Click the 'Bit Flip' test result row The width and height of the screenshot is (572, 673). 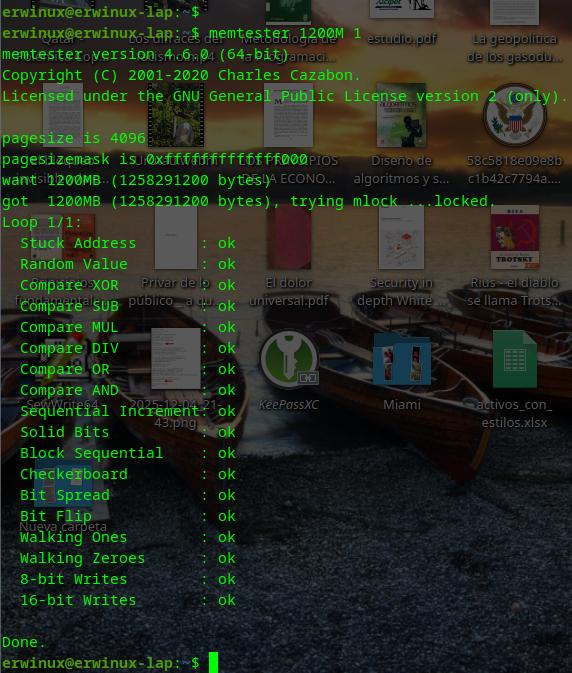pos(128,517)
